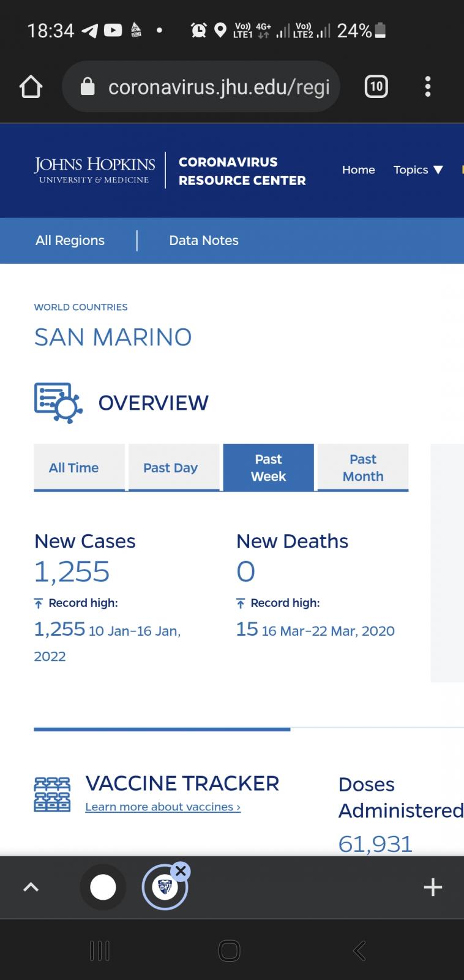Click the coronavirus.jhu.edu address bar
This screenshot has height=980, width=464.
201,86
